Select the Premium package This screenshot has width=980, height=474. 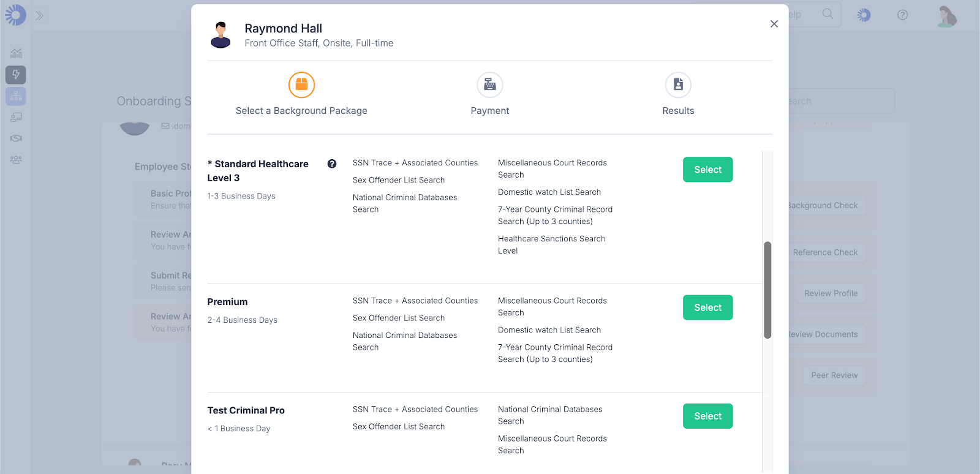coord(707,307)
